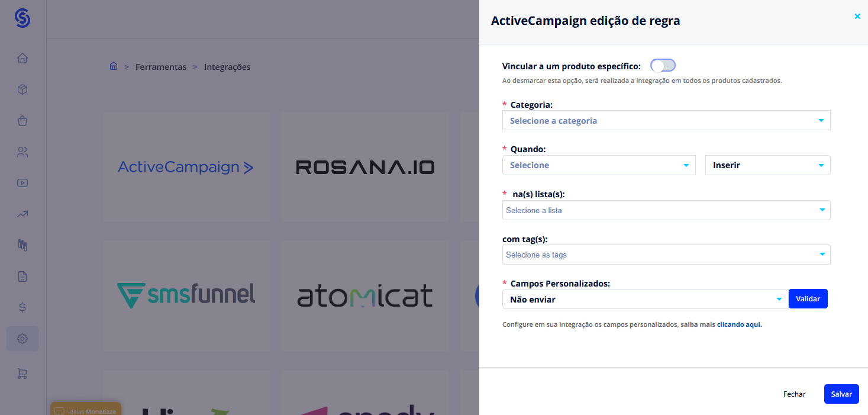The width and height of the screenshot is (868, 415).
Task: Open the 'Inserir' action dropdown
Action: 767,165
